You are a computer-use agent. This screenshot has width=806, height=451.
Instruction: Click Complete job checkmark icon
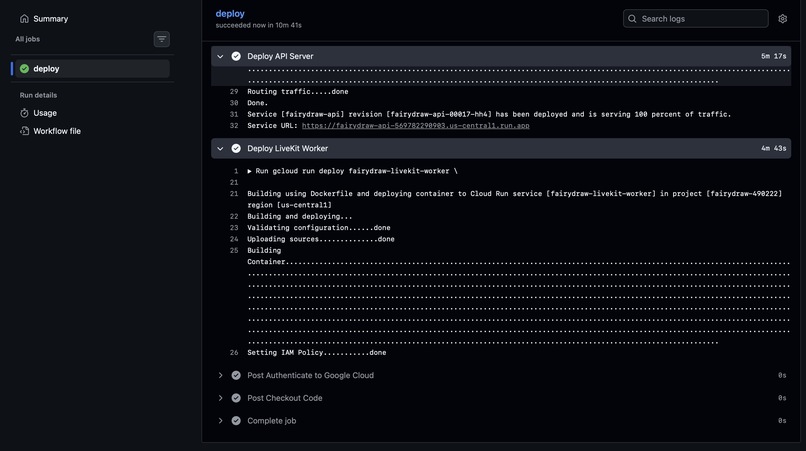pyautogui.click(x=236, y=421)
